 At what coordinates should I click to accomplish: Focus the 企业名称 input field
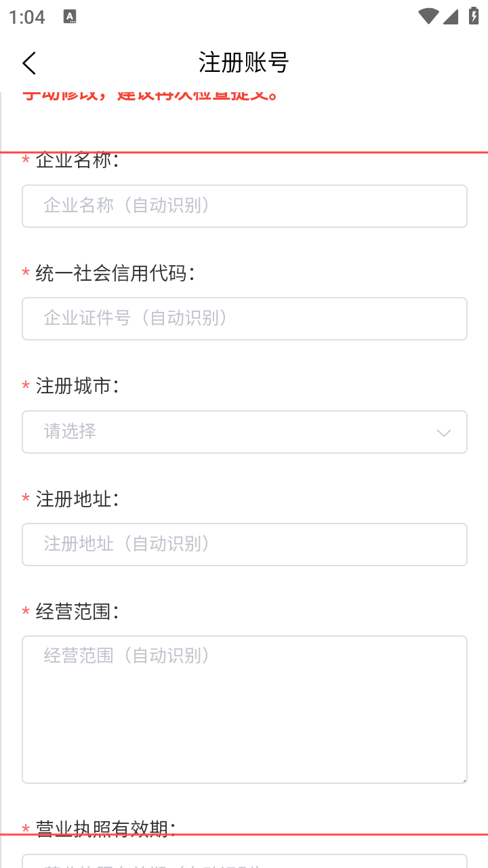[244, 206]
